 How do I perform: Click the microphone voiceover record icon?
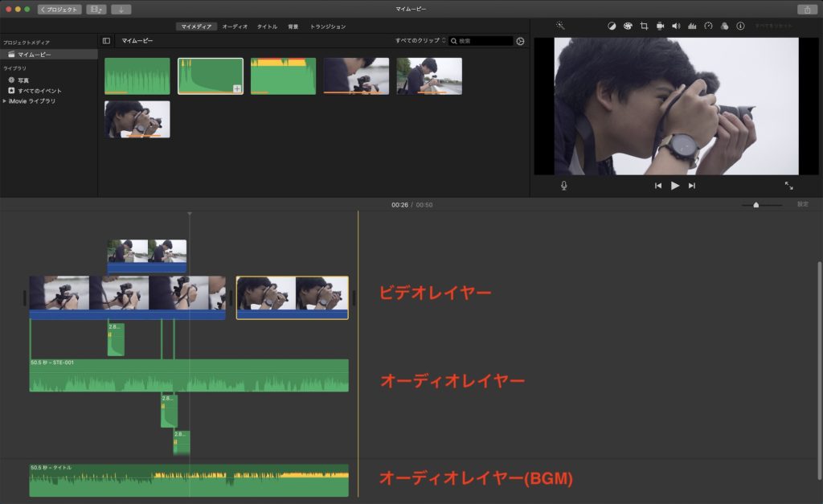click(x=563, y=186)
